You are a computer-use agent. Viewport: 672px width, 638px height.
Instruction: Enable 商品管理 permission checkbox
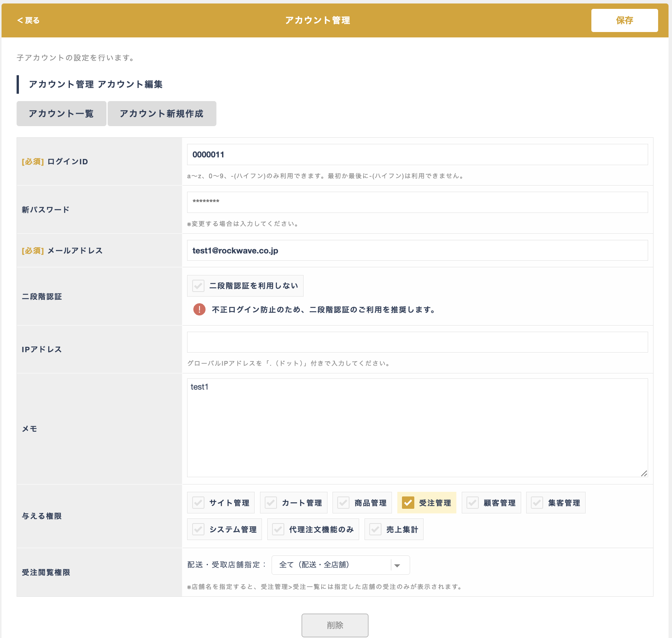[343, 503]
